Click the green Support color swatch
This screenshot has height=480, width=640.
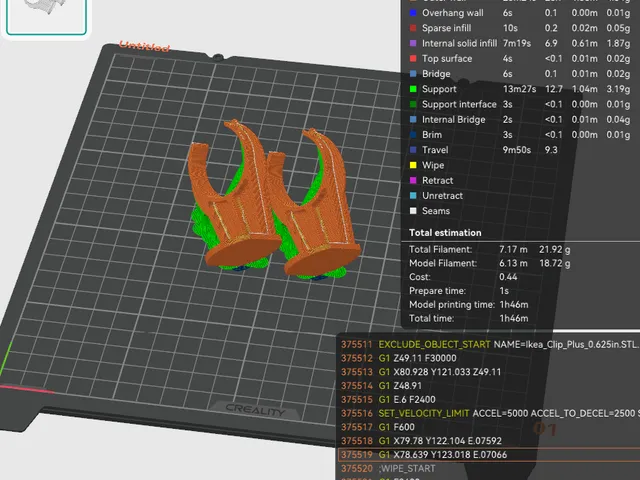click(x=413, y=89)
